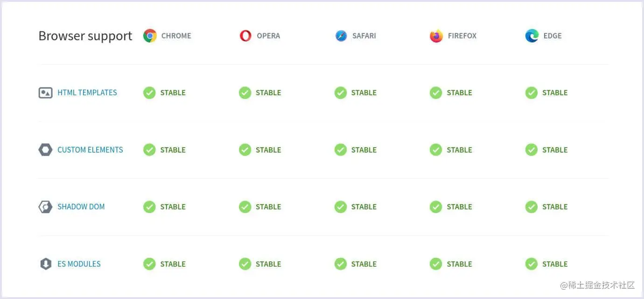Follow the ES MODULES link

click(79, 264)
